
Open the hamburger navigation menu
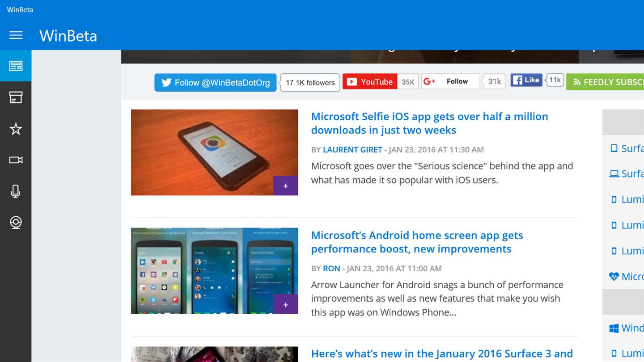tap(16, 35)
